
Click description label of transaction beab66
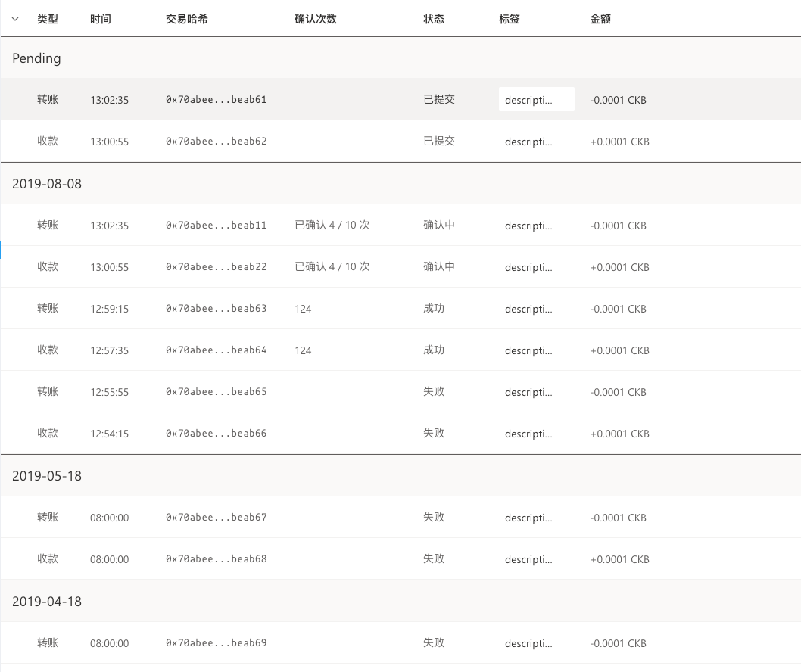coord(528,434)
